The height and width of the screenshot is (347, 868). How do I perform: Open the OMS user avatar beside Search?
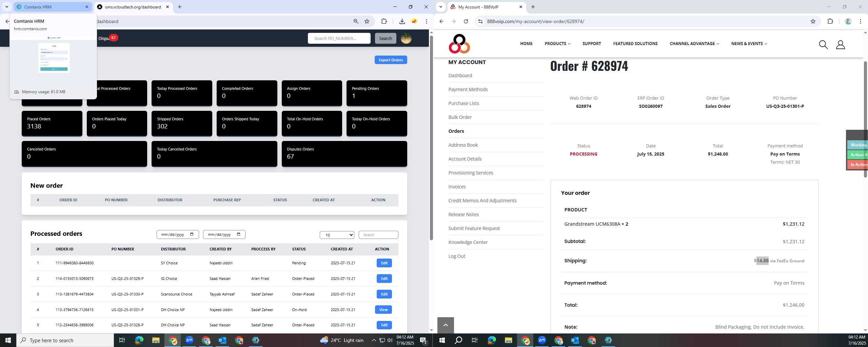tap(406, 38)
